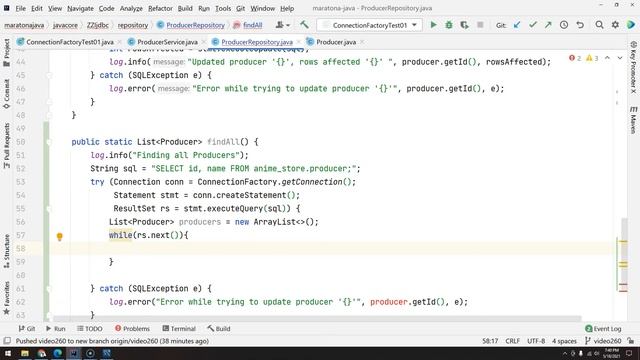640x360 pixels.
Task: Collapse findAll method fold on line 50
Action: click(x=49, y=142)
